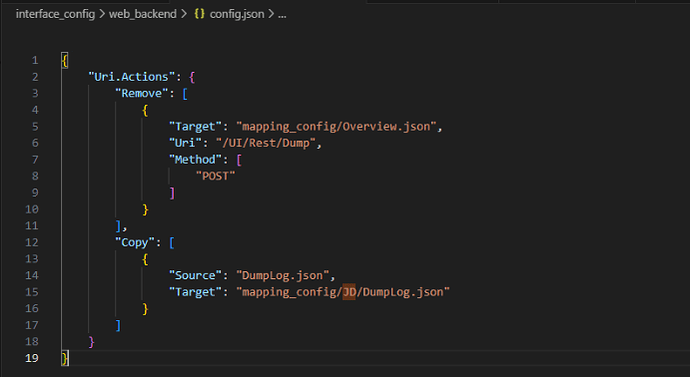Screen dimensions: 690x377
Task: Click the "Source" key on line 14
Action: (x=196, y=275)
